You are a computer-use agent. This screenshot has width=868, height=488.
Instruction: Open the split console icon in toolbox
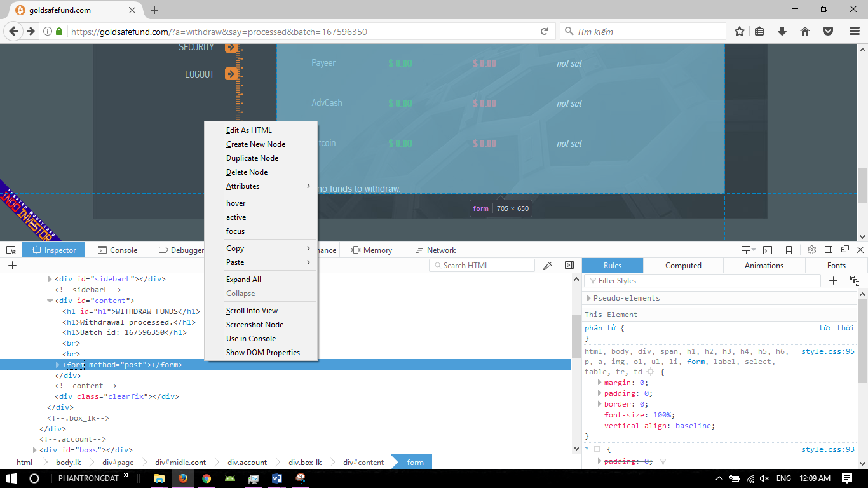(x=768, y=250)
